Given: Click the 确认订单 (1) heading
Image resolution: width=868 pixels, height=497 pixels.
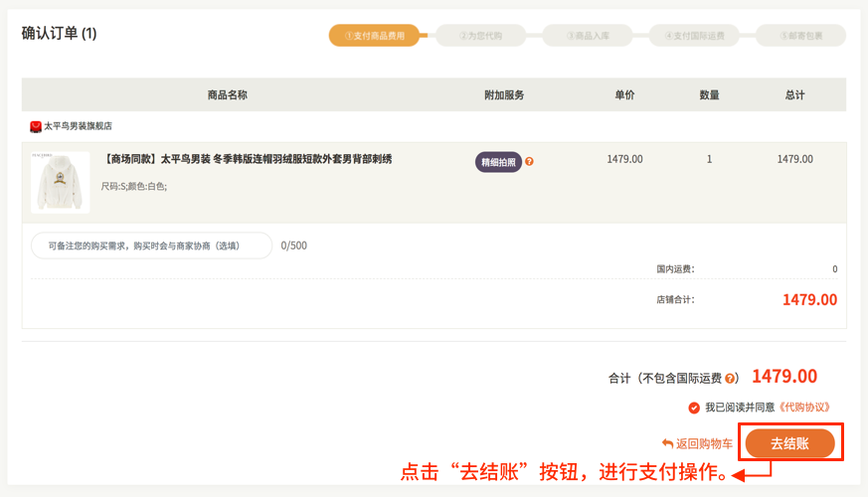Looking at the screenshot, I should point(60,33).
